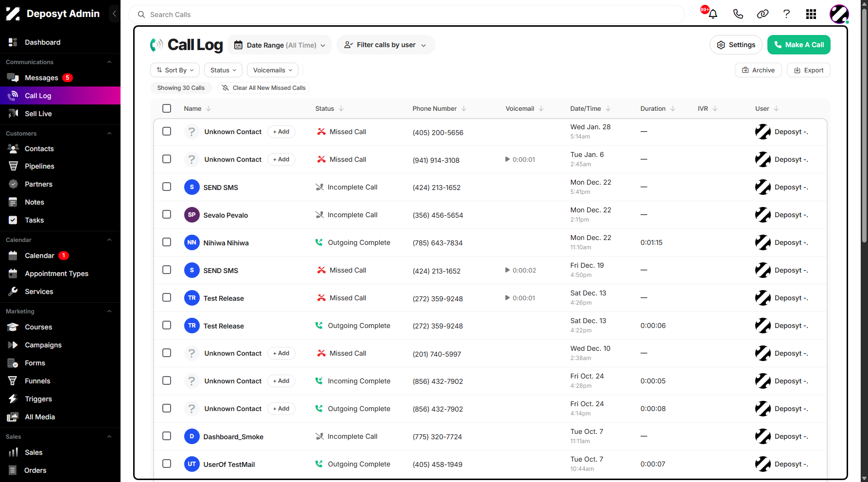Sort by the Duration column arrow

(x=673, y=109)
